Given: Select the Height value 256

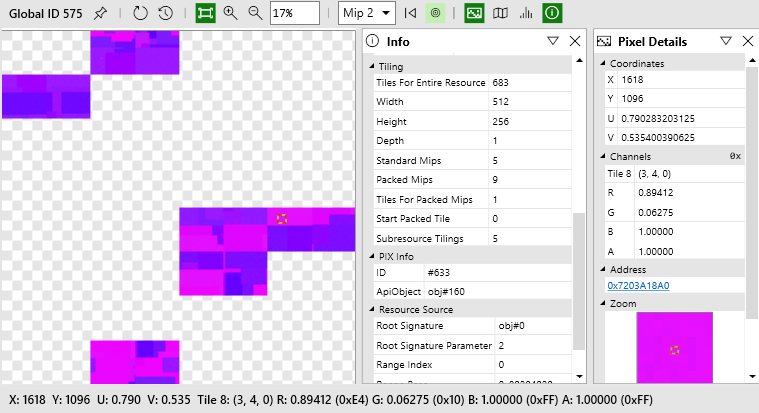Looking at the screenshot, I should coord(501,122).
